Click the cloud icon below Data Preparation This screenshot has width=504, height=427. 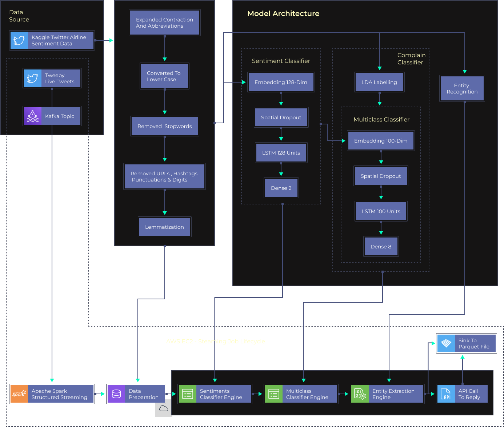click(x=163, y=408)
